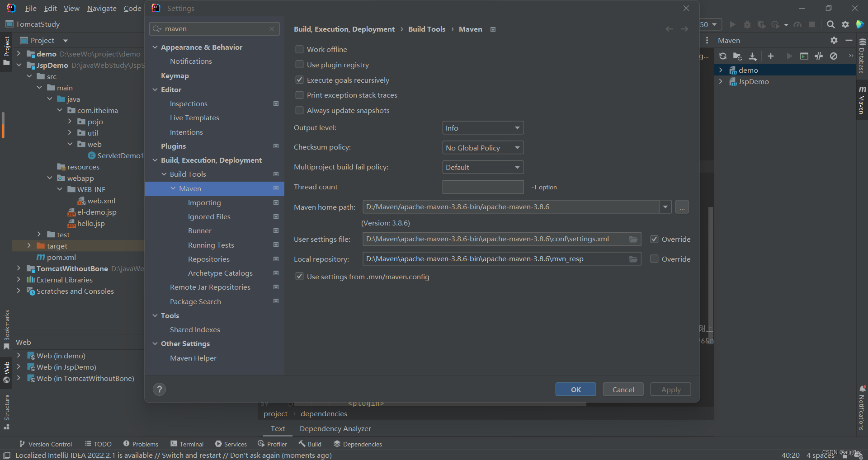
Task: Cancel the Settings dialog
Action: coord(623,390)
